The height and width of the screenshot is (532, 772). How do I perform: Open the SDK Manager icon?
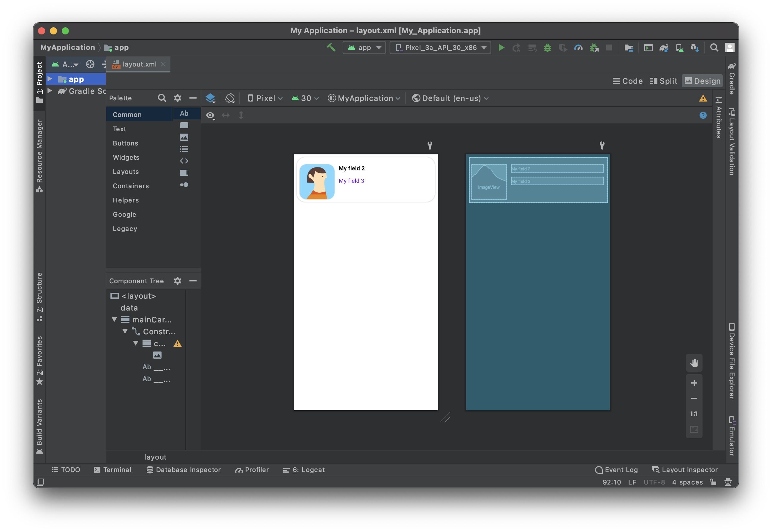tap(695, 48)
